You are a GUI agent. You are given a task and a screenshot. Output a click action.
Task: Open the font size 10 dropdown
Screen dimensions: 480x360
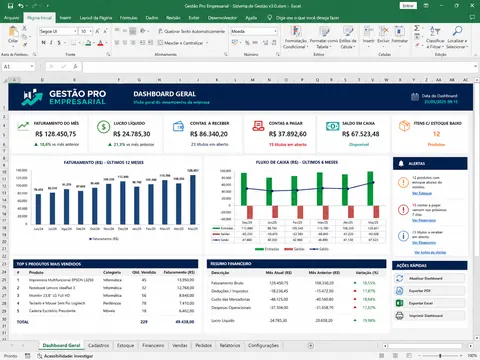(x=90, y=31)
